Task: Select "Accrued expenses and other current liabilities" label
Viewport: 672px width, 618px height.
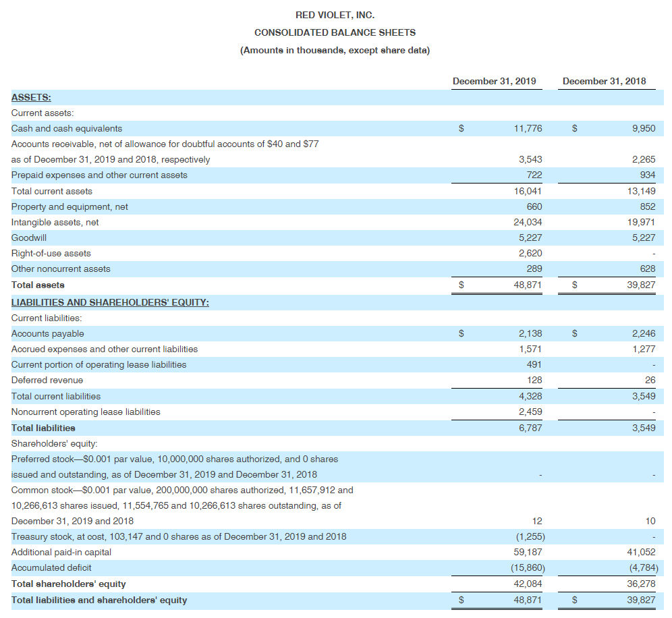Action: [104, 349]
